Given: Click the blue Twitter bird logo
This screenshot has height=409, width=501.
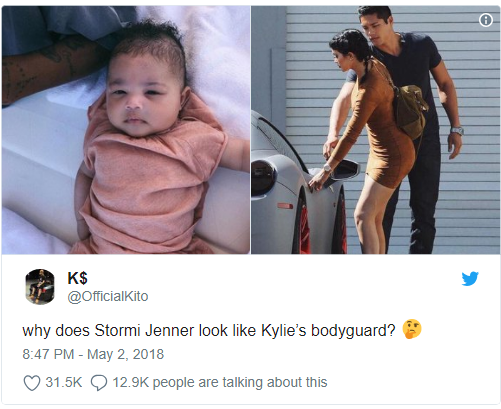Looking at the screenshot, I should pos(470,279).
